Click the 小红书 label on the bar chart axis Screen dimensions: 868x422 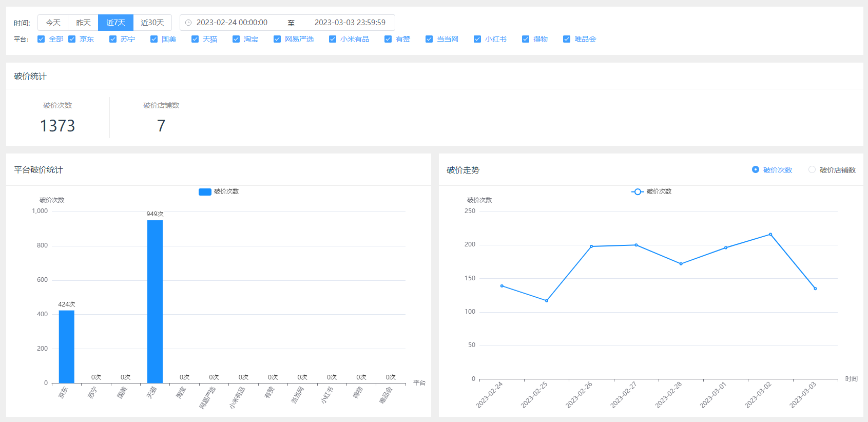(327, 395)
